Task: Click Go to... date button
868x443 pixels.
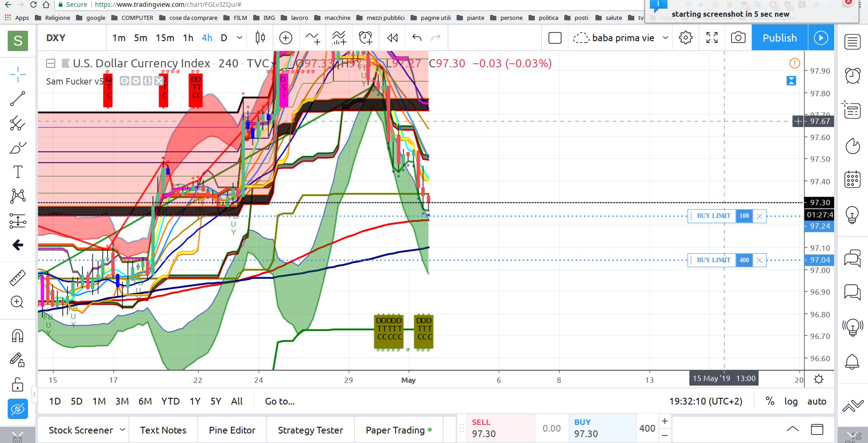Action: point(280,401)
